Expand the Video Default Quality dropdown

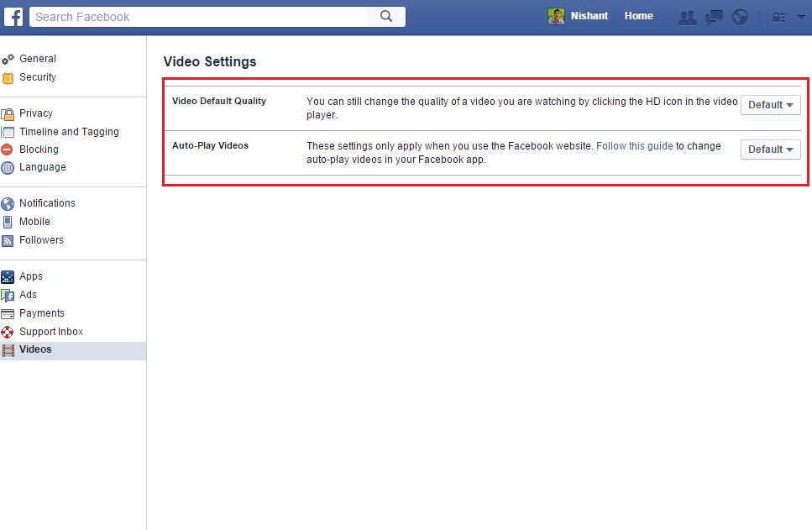tap(770, 105)
